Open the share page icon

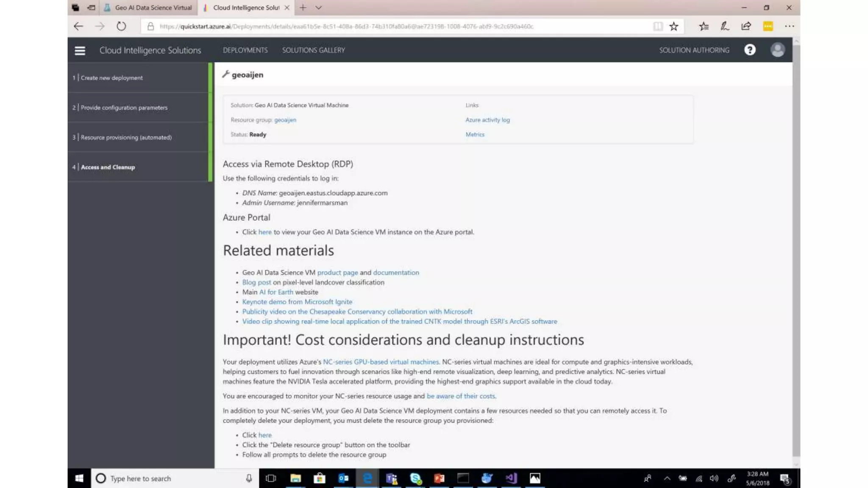(x=746, y=26)
